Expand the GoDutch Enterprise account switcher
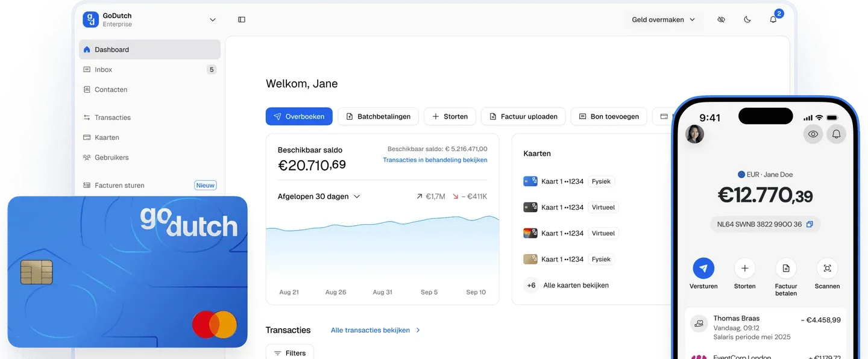Screen dimensions: 868x359 [213, 20]
